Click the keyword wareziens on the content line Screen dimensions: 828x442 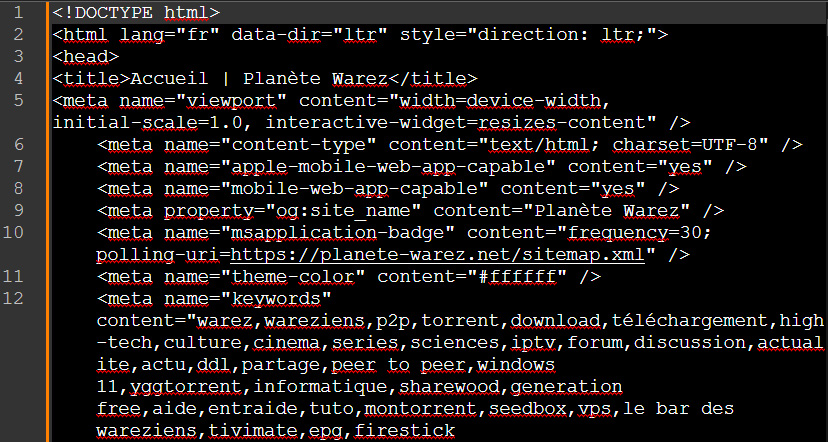(315, 321)
